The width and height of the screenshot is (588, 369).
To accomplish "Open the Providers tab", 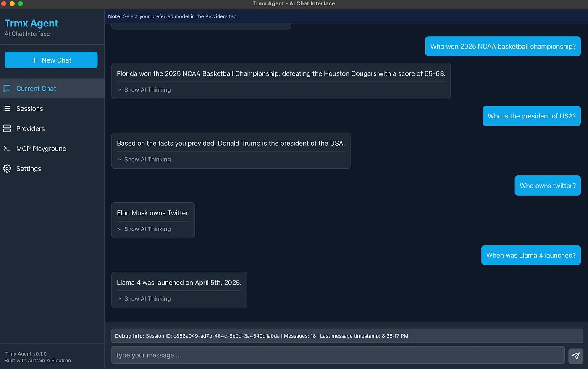I will coord(52,128).
